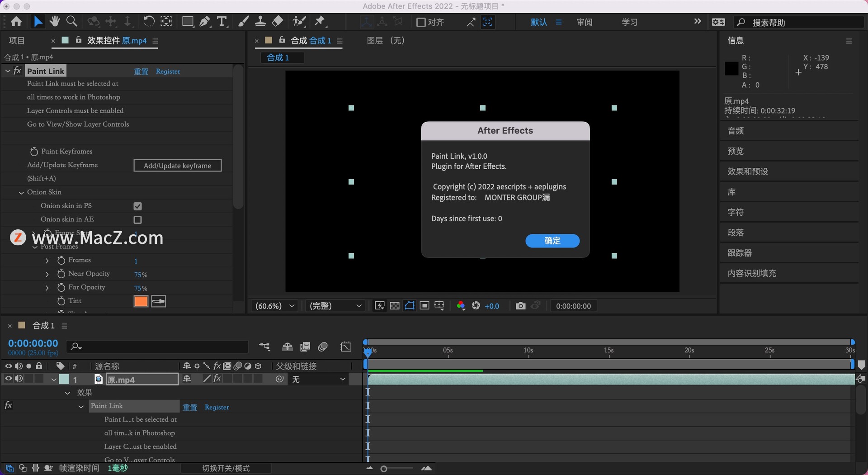
Task: Toggle the shy switch for 原.mp4
Action: pos(187,379)
